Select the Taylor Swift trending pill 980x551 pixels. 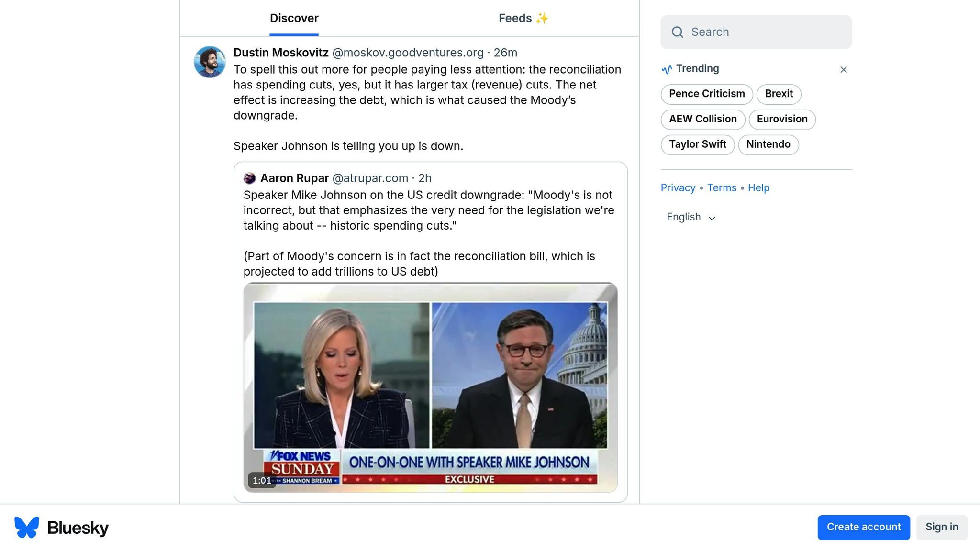pos(697,144)
